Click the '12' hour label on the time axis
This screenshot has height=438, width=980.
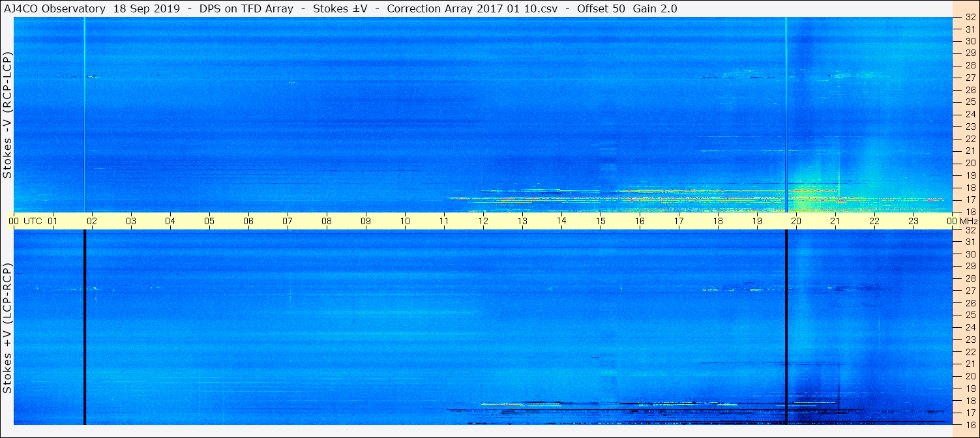click(483, 221)
